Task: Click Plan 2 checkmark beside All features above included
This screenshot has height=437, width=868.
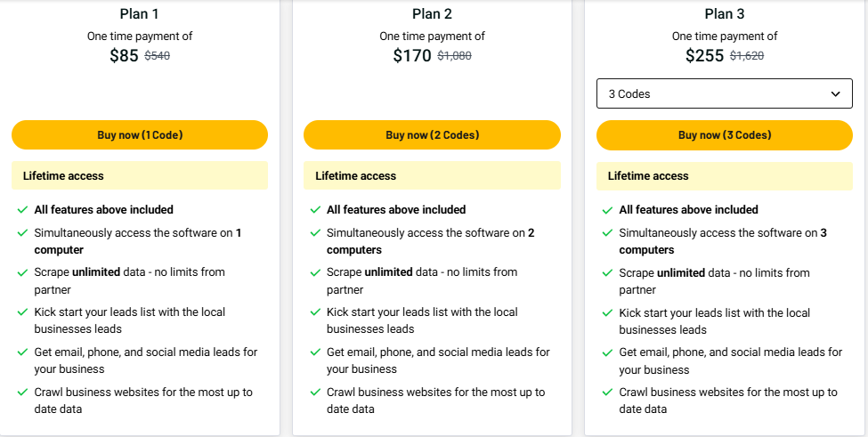Action: [x=314, y=210]
